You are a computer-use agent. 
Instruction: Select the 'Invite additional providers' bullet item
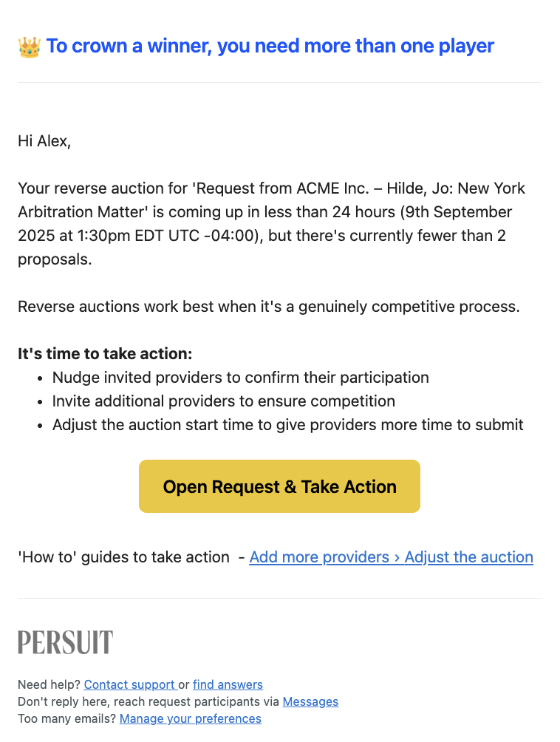(x=223, y=401)
